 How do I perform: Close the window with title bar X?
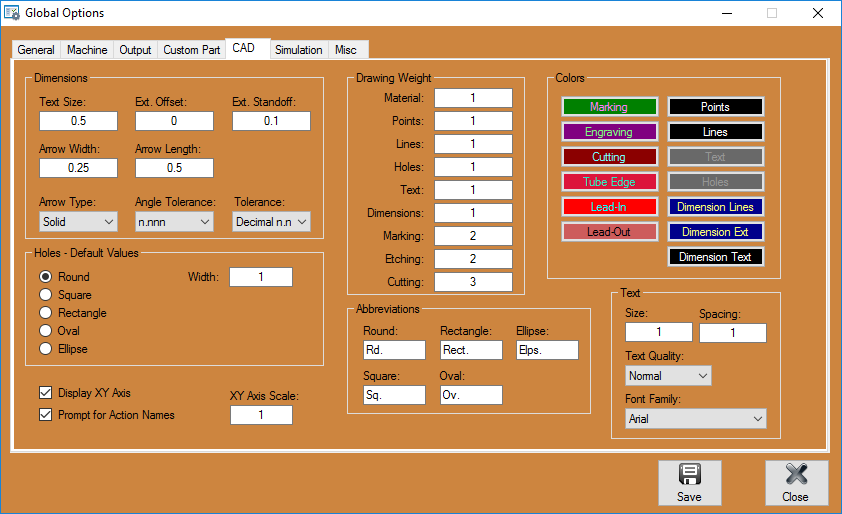818,13
